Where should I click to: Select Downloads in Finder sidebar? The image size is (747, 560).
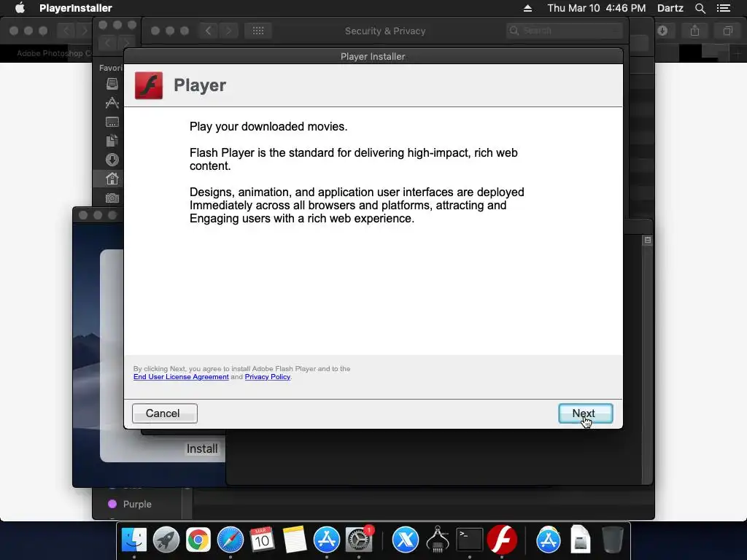coord(112,160)
